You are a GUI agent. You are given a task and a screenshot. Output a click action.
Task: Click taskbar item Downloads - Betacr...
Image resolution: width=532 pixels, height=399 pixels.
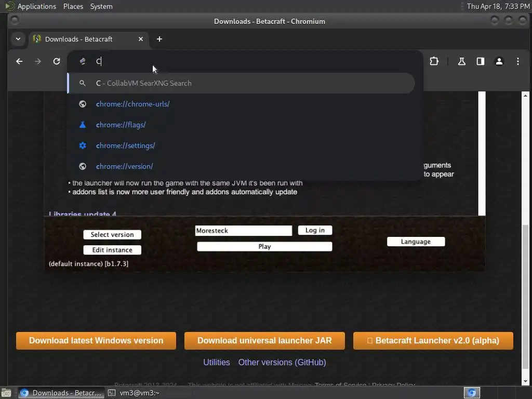(60, 393)
